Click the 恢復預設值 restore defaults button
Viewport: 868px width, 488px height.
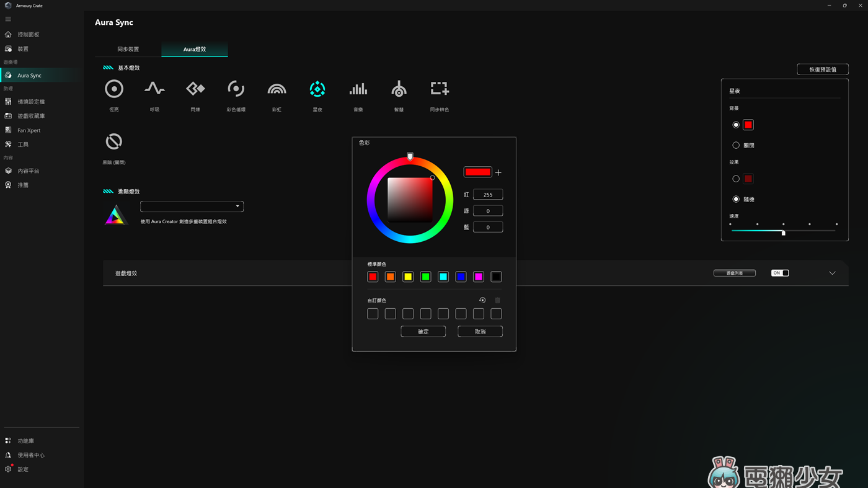click(x=823, y=69)
